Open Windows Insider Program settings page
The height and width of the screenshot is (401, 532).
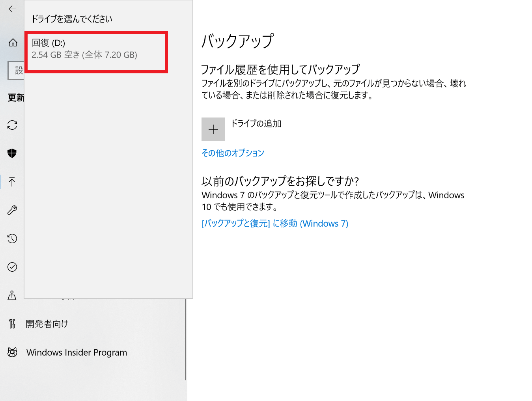(x=77, y=353)
